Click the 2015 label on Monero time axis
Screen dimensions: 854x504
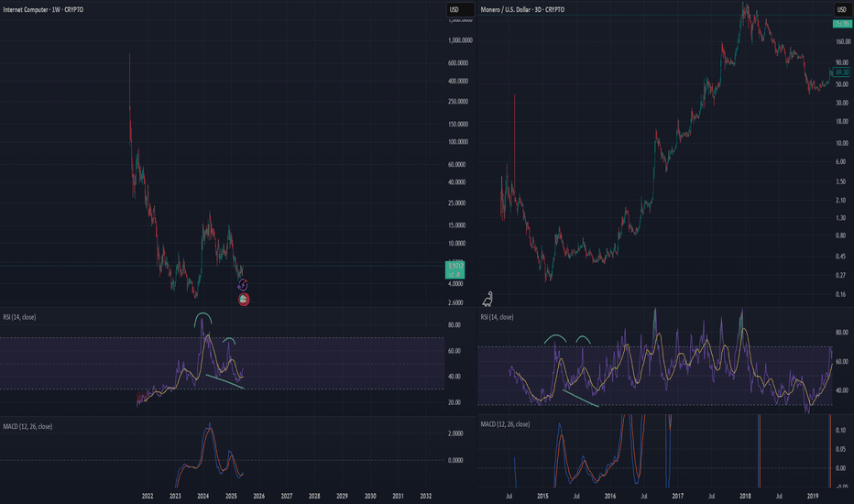pyautogui.click(x=542, y=496)
